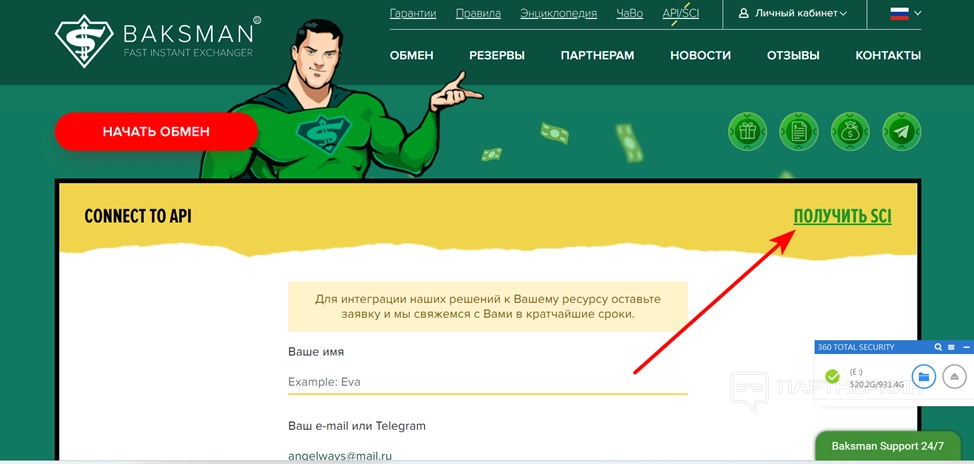Go to the РЕЗЕРВЫ section

click(497, 55)
